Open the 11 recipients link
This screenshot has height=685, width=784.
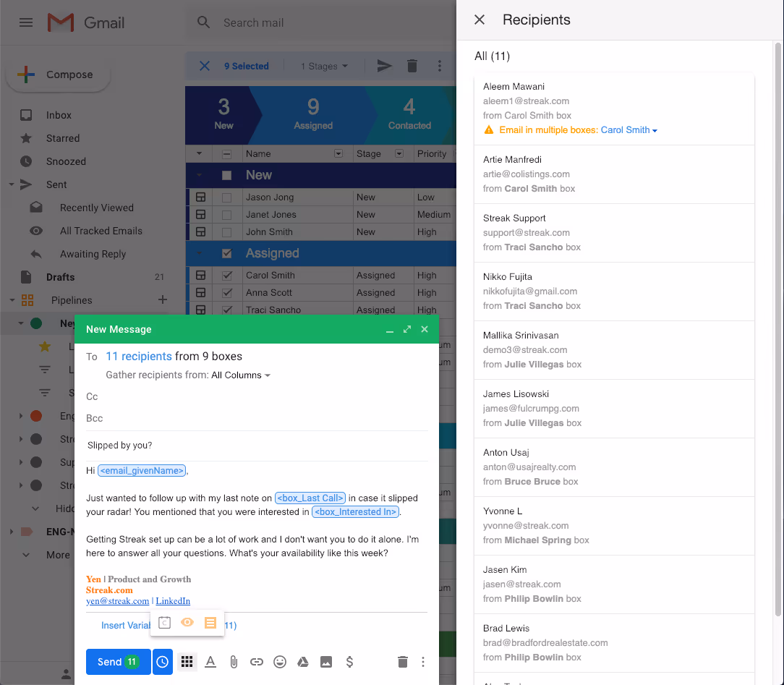[x=138, y=356]
